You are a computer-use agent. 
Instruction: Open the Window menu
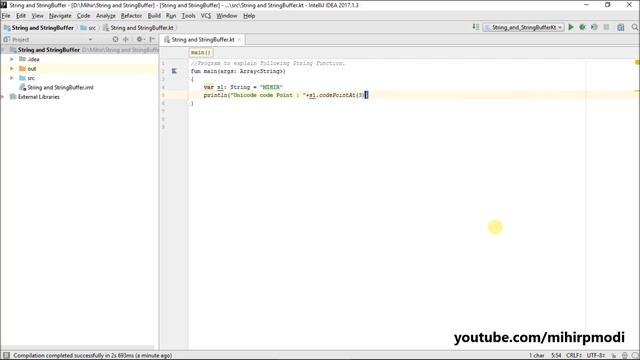[x=227, y=16]
